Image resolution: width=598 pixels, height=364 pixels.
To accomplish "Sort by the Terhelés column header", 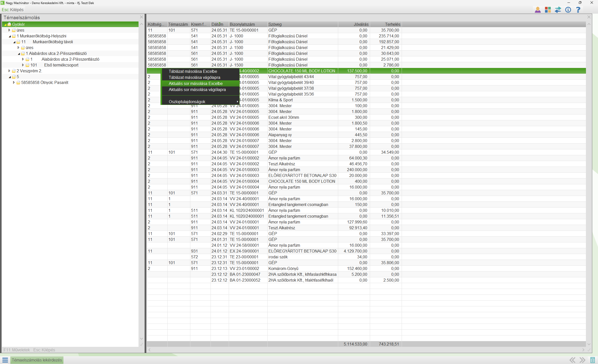I will [392, 24].
